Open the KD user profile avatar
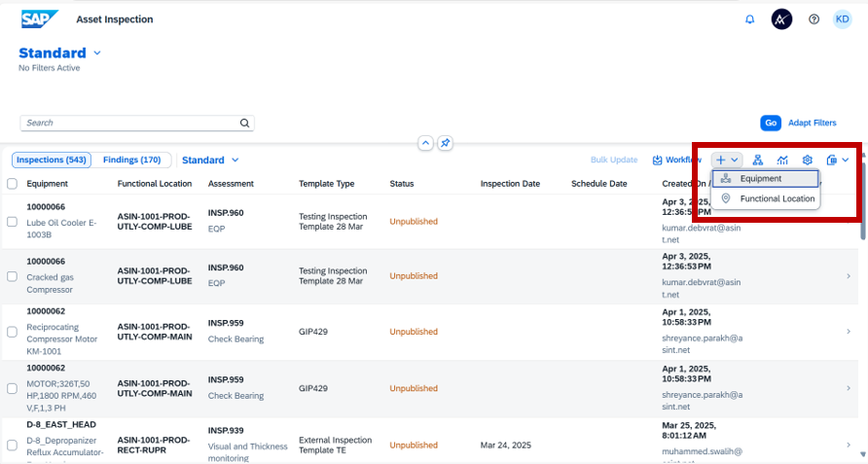 [x=843, y=19]
